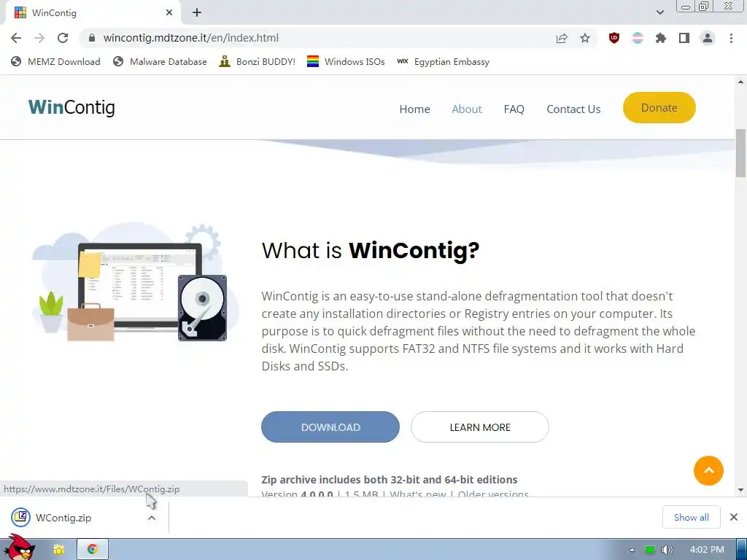Show hidden system tray icons
This screenshot has height=560, width=747.
(x=632, y=550)
